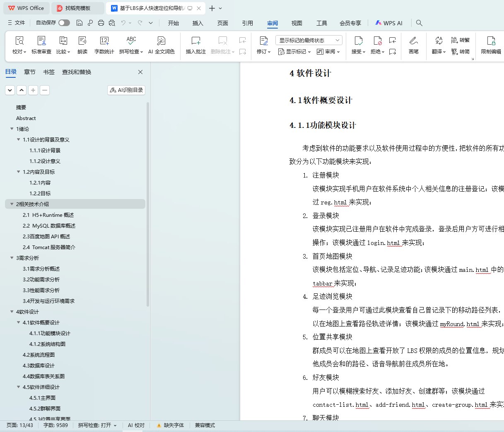This screenshot has width=504, height=432.
Task: Collapse the 1绪论 tree node
Action: pos(12,129)
